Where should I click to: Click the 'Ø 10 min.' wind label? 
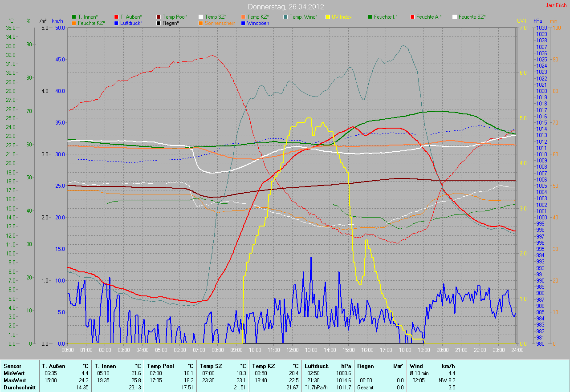(x=420, y=373)
